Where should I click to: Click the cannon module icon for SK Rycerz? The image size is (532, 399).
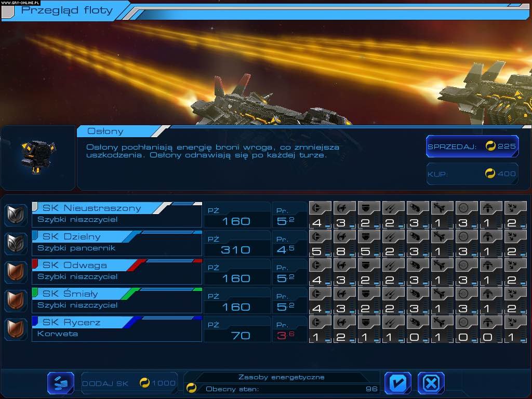coord(418,322)
